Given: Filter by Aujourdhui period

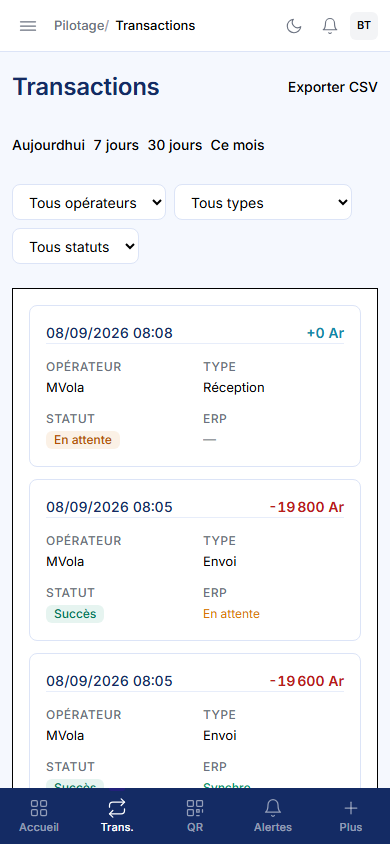Looking at the screenshot, I should tap(49, 145).
